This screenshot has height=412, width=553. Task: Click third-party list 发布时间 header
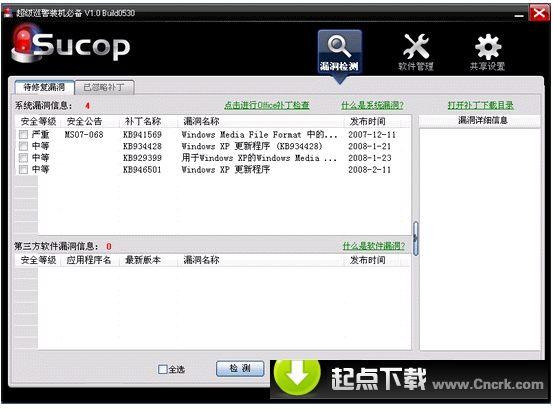pyautogui.click(x=372, y=260)
